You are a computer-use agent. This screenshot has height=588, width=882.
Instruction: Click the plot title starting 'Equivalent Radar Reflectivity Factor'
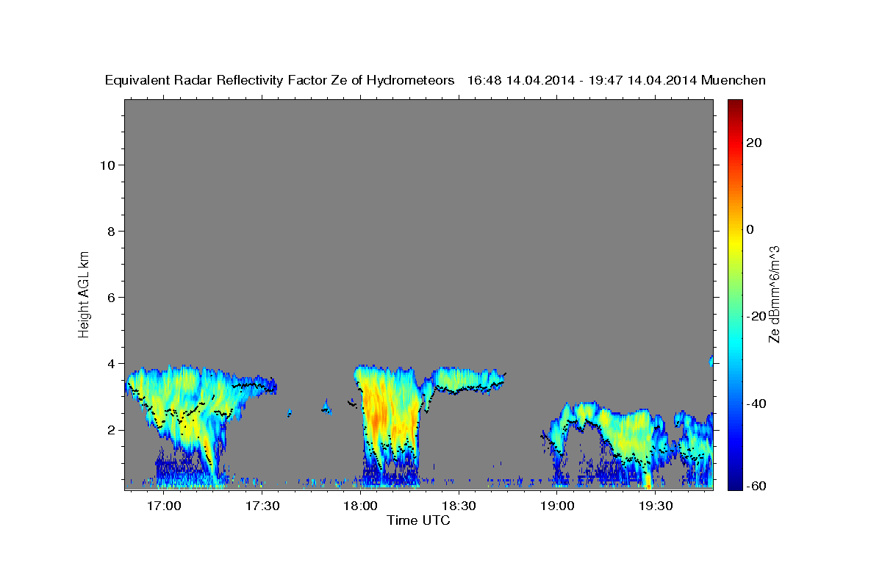tap(435, 80)
